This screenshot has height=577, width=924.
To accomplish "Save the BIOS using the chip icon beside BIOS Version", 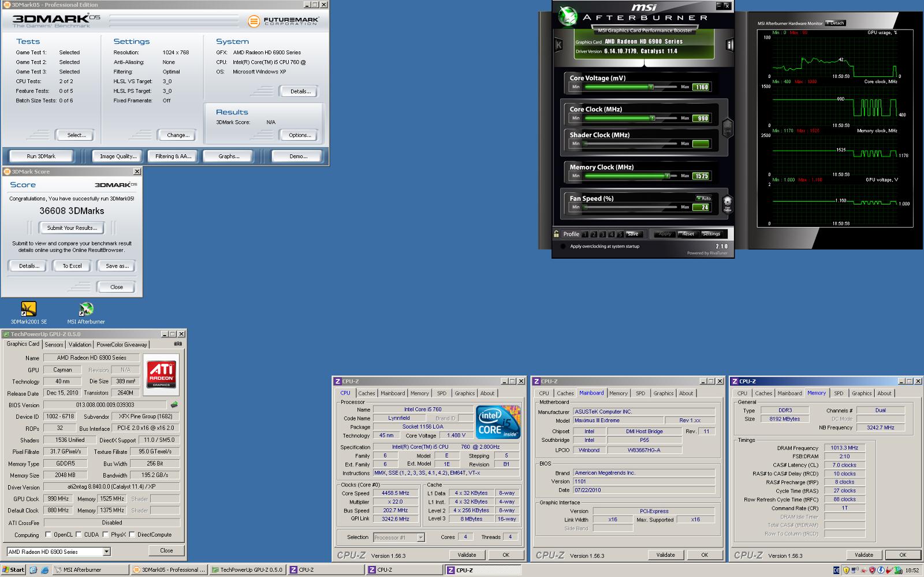I will pyautogui.click(x=174, y=405).
